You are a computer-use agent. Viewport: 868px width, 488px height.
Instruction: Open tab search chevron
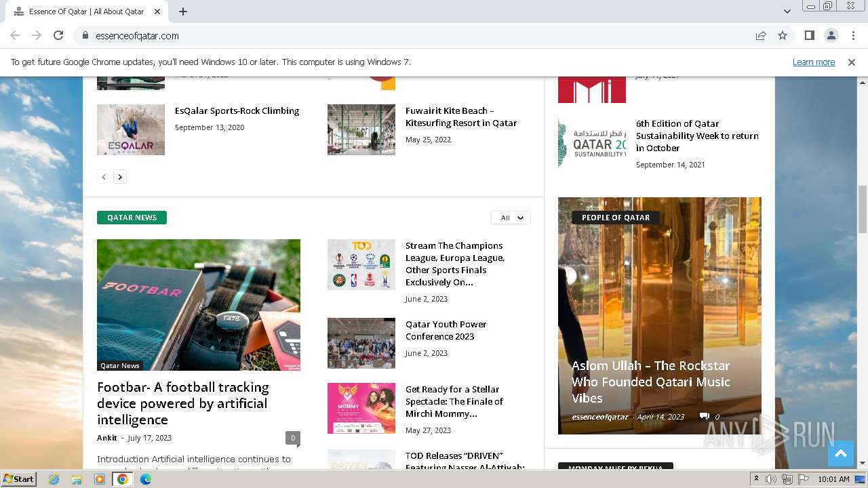click(787, 12)
